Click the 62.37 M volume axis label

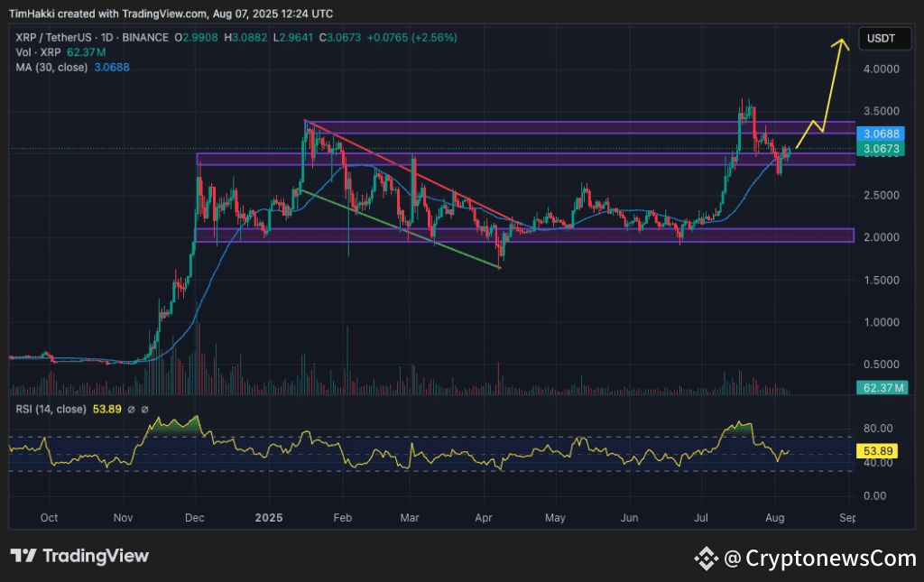882,388
